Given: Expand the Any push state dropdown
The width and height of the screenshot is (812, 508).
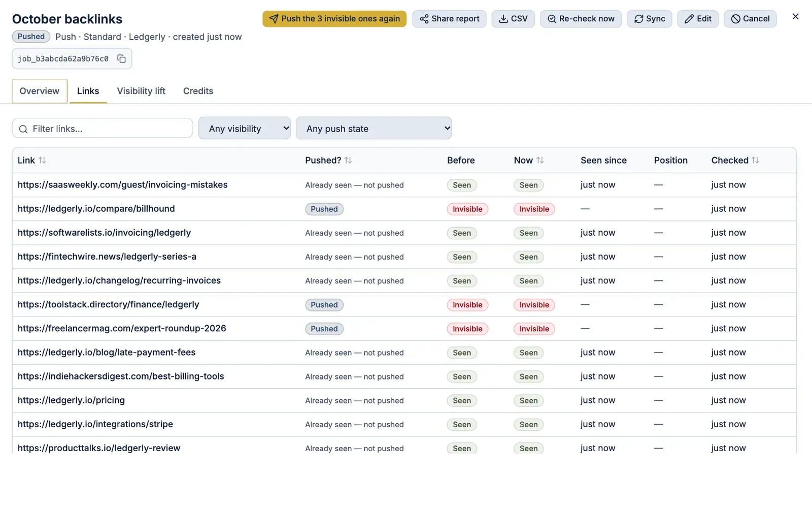Looking at the screenshot, I should pos(374,129).
